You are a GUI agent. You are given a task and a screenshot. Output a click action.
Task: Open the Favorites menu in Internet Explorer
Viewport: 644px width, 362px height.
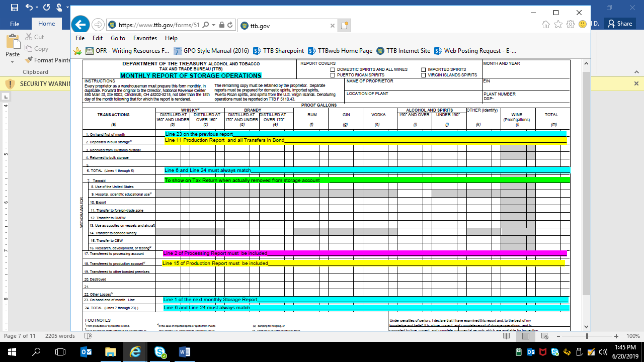(145, 38)
